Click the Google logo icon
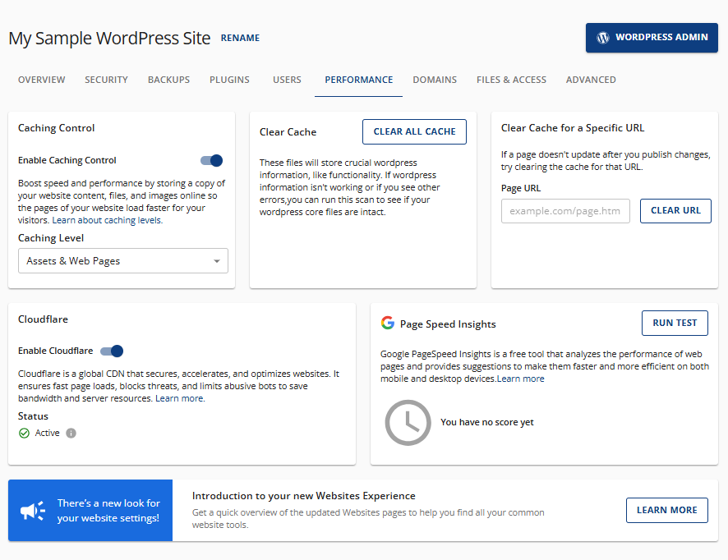Screen dimensions: 728x560 (x=388, y=323)
